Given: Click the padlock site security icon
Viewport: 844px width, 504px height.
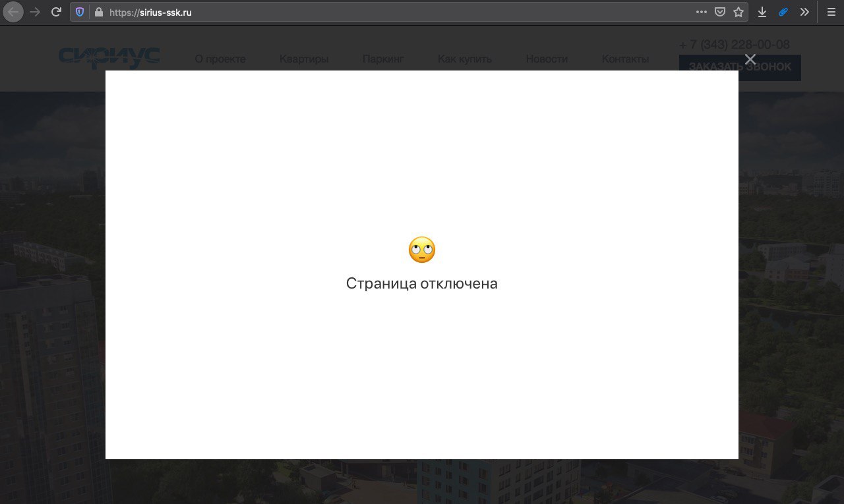Looking at the screenshot, I should [99, 12].
